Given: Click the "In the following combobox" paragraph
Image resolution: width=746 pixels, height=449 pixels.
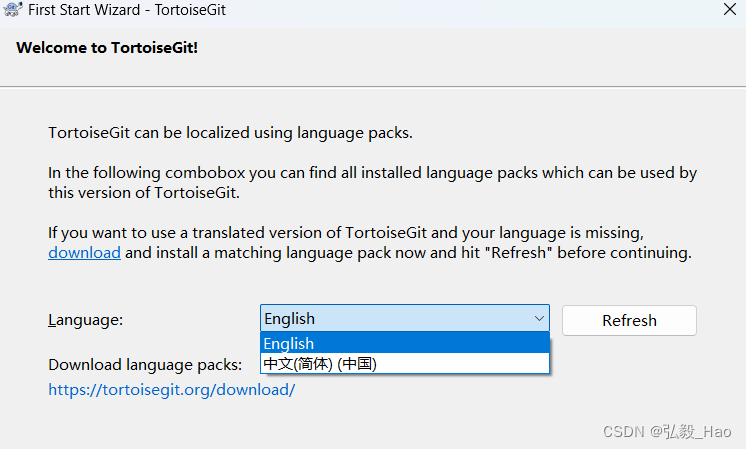Looking at the screenshot, I should (x=372, y=173).
